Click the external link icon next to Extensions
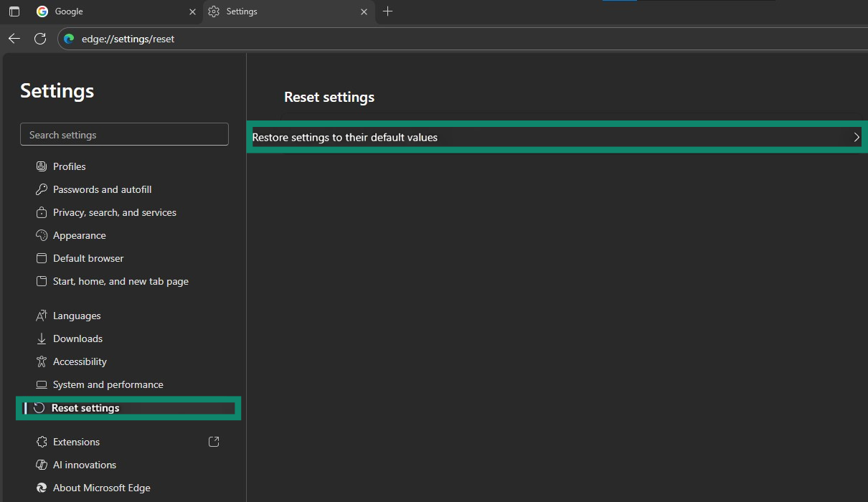This screenshot has height=502, width=868. (x=213, y=441)
